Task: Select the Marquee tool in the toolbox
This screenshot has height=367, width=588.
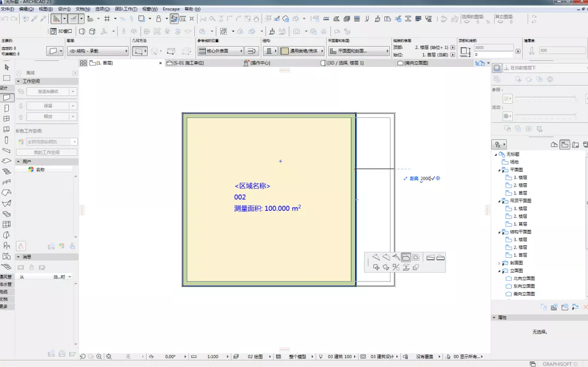Action: (7, 78)
